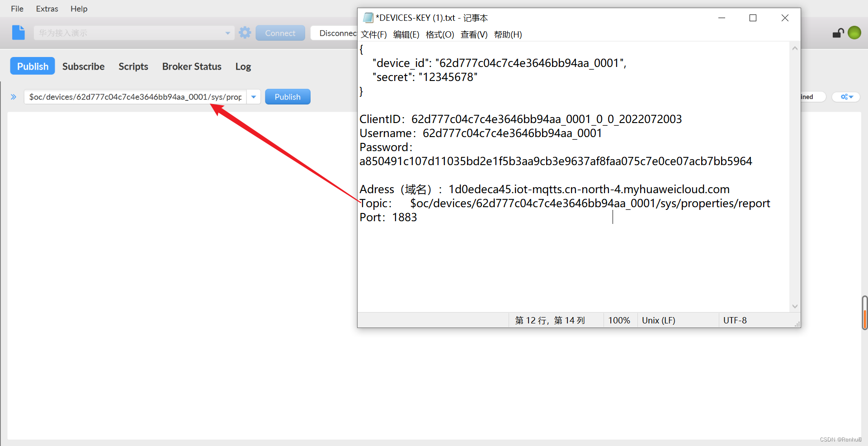
Task: Switch to the Publish tab
Action: pyautogui.click(x=33, y=66)
